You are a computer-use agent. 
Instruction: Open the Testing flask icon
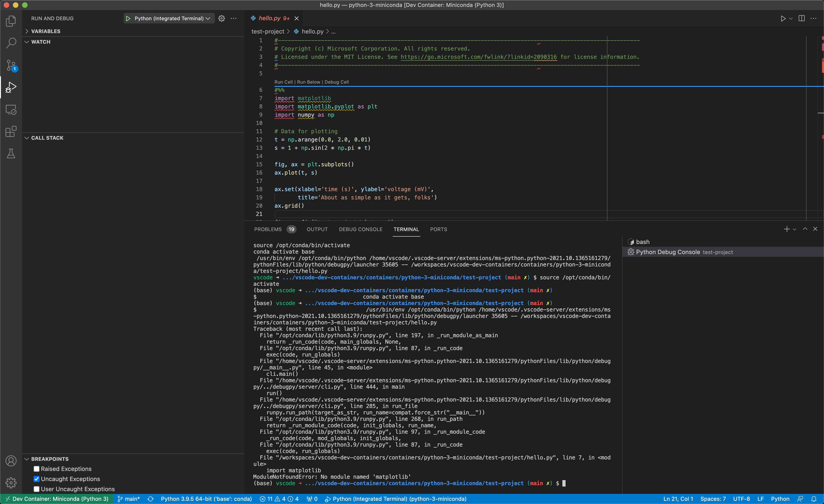11,153
